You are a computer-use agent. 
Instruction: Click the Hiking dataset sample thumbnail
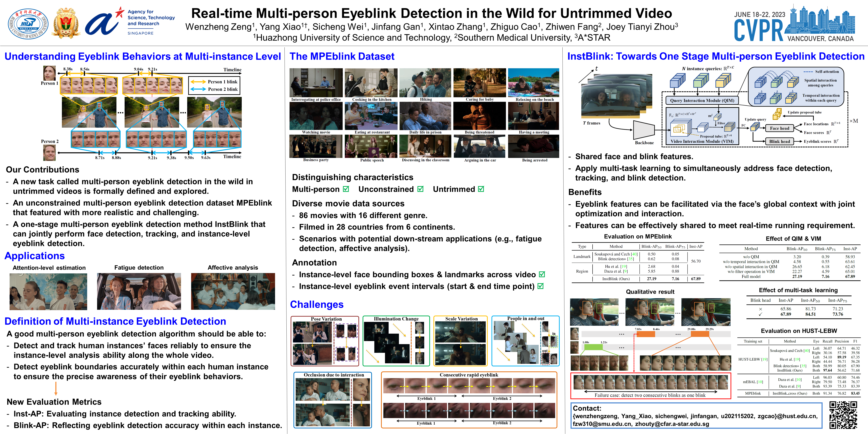click(425, 83)
